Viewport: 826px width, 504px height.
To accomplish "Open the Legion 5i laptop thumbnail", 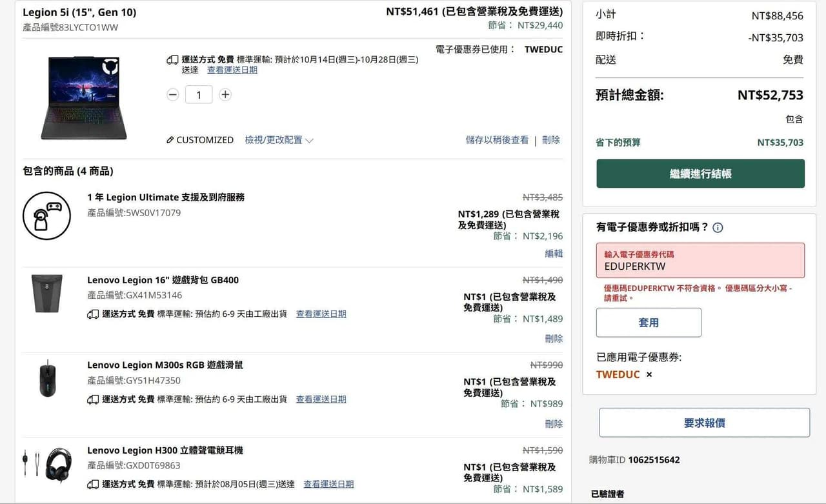I will click(x=84, y=97).
